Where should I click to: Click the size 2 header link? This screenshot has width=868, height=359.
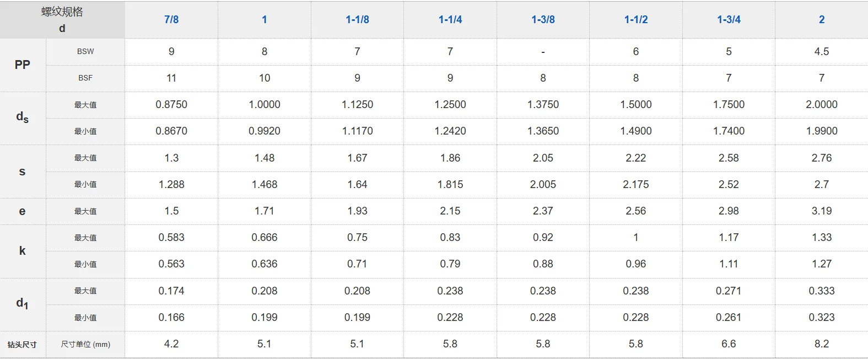[822, 20]
